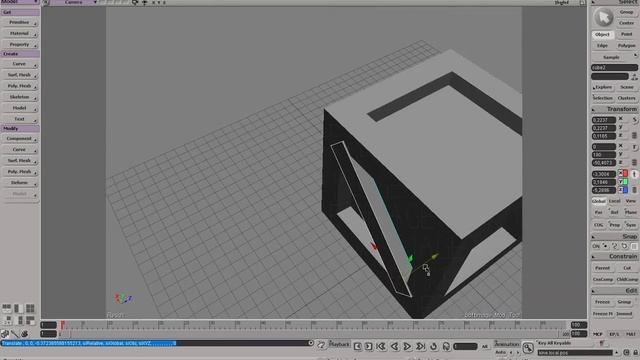Screen dimensions: 640x360
Task: Click the rotation Y value field
Action: pyautogui.click(x=604, y=155)
